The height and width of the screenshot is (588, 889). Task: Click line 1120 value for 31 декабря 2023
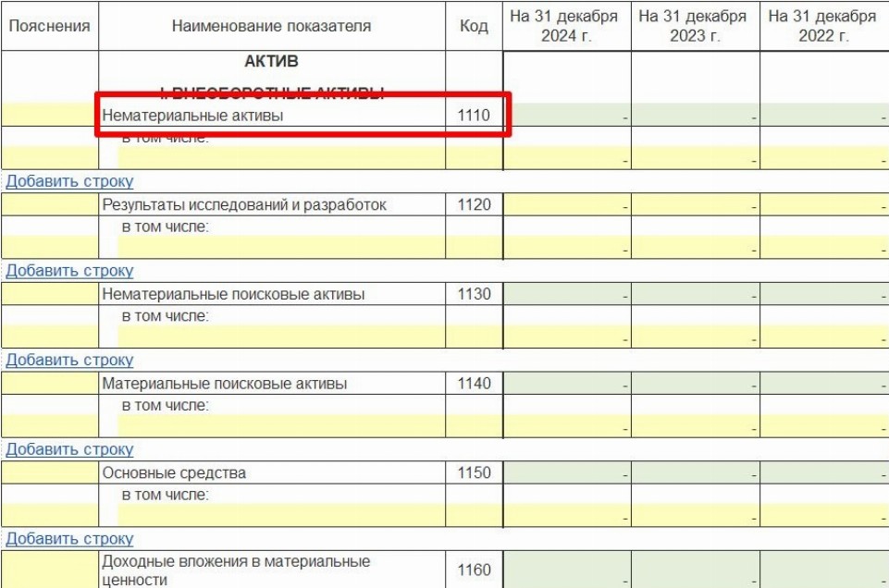(696, 205)
